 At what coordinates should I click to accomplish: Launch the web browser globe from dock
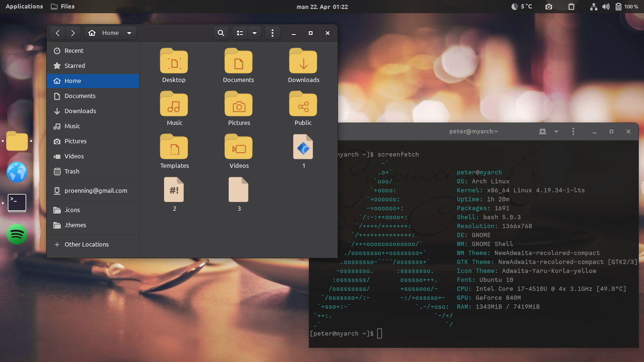click(x=17, y=172)
